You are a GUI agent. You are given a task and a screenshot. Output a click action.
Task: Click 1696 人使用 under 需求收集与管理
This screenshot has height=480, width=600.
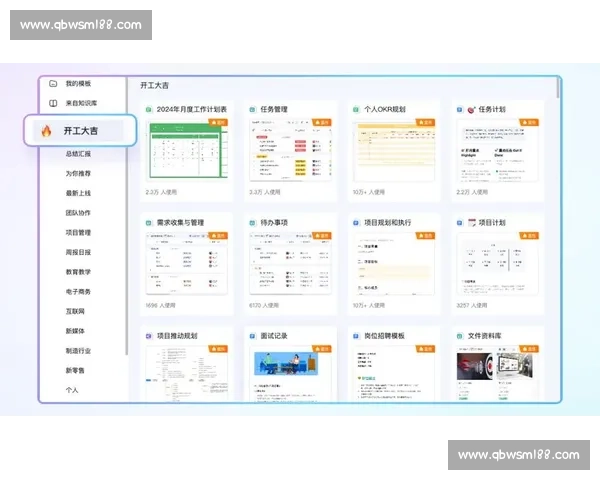click(x=160, y=305)
